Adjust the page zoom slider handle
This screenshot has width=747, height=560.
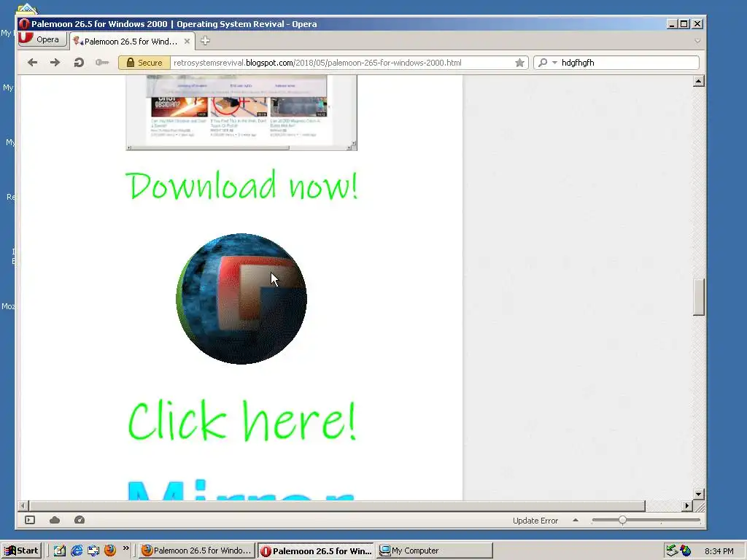click(622, 521)
